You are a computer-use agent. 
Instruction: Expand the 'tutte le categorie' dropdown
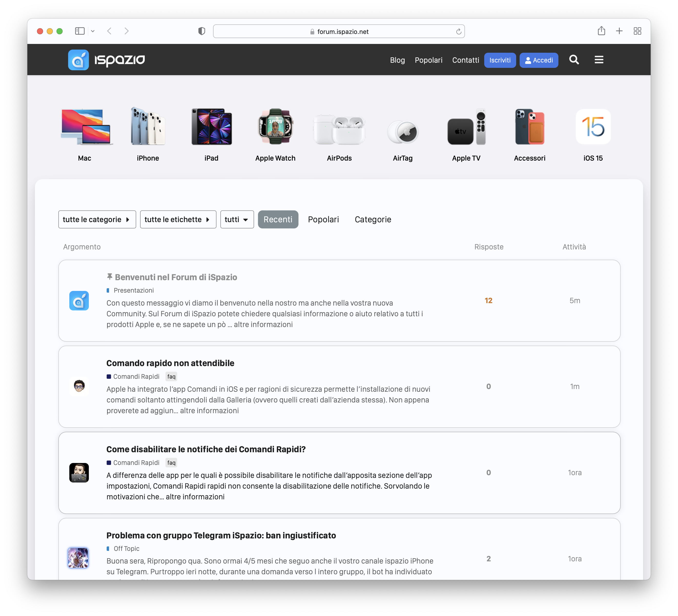click(x=97, y=220)
